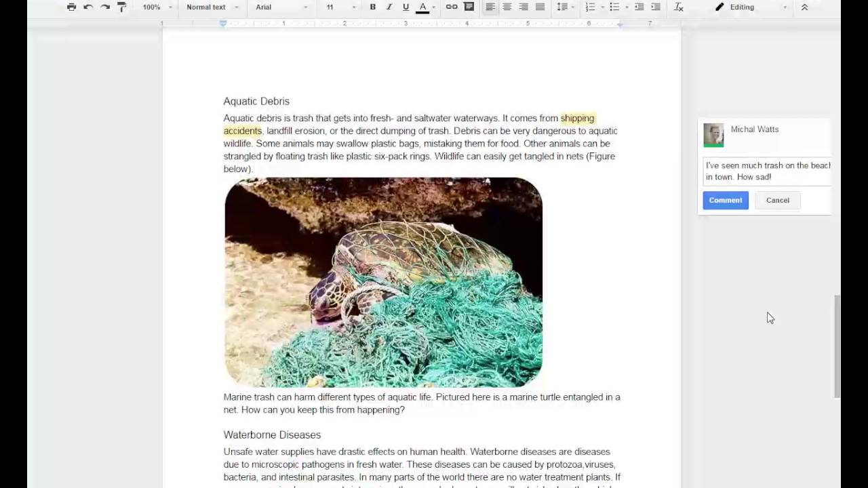Image resolution: width=868 pixels, height=488 pixels.
Task: Expand the Arial font dropdown
Action: pyautogui.click(x=281, y=7)
